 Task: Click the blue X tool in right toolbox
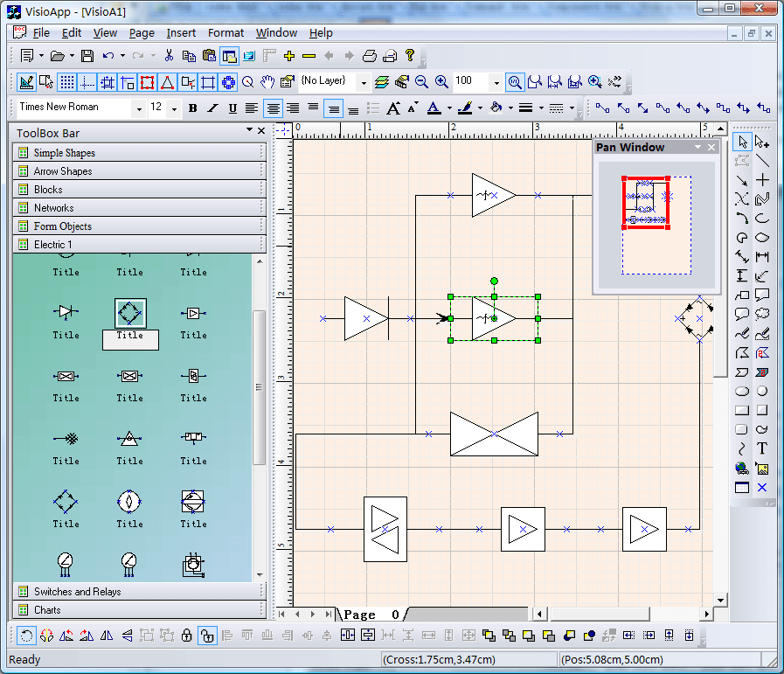click(x=762, y=488)
